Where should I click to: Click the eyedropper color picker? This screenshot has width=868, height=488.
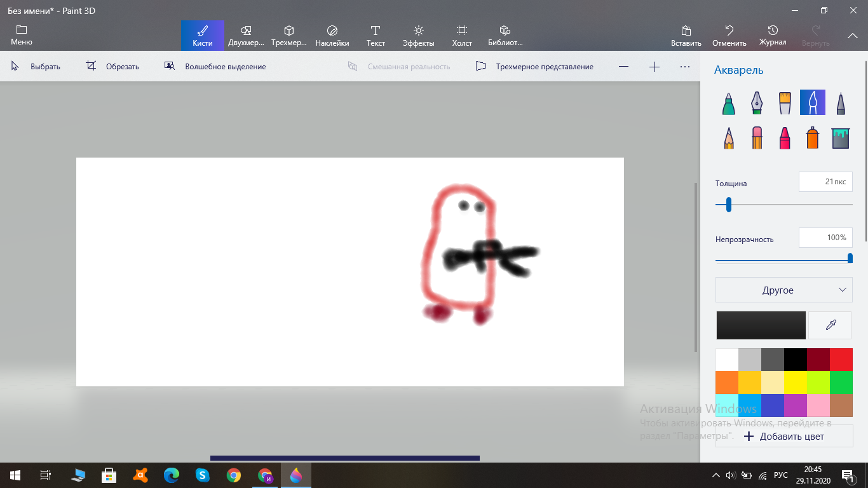pyautogui.click(x=830, y=325)
